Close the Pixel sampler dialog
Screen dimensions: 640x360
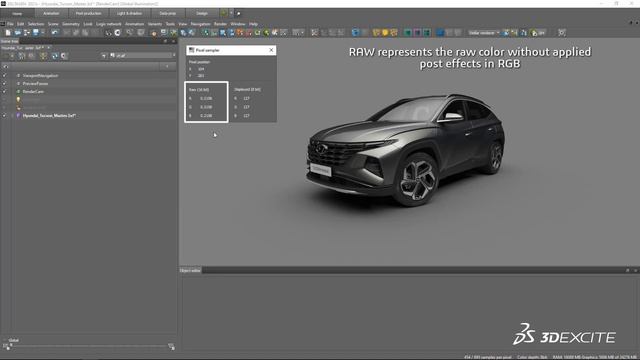[271, 50]
